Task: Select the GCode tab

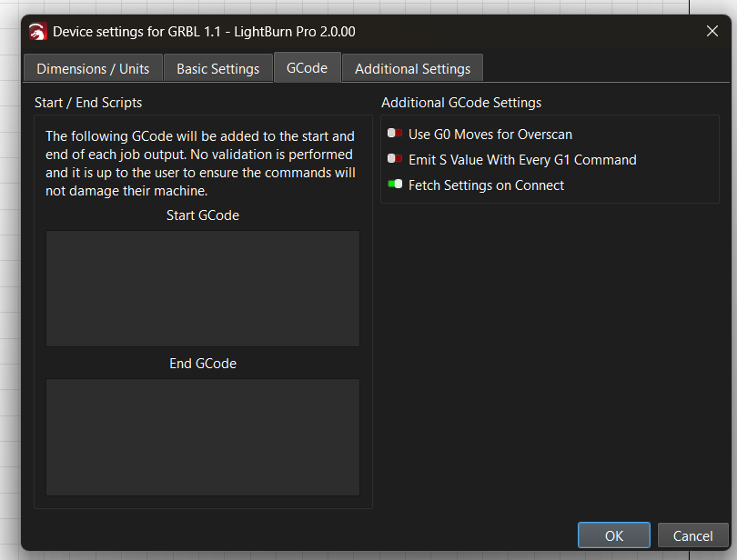Action: (x=307, y=67)
